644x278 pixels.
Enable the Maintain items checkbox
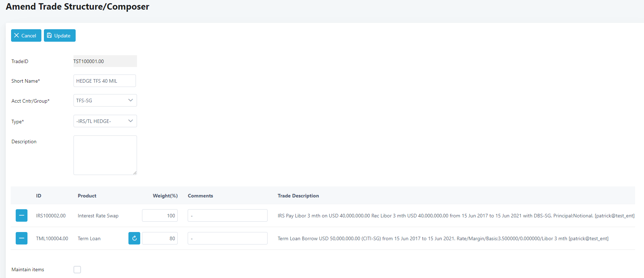[x=77, y=269]
